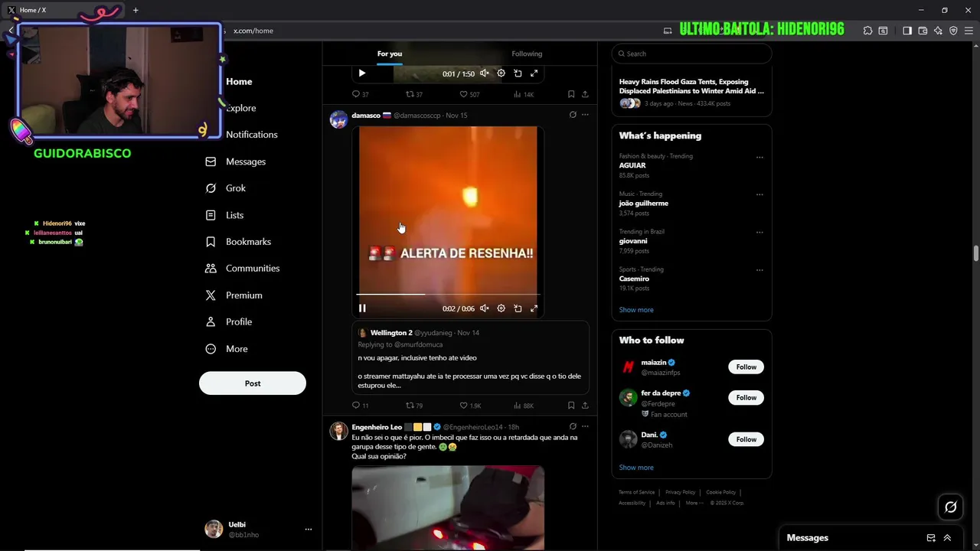The image size is (980, 551).
Task: Pause the ALERTA DE RESENHA video
Action: pos(362,308)
